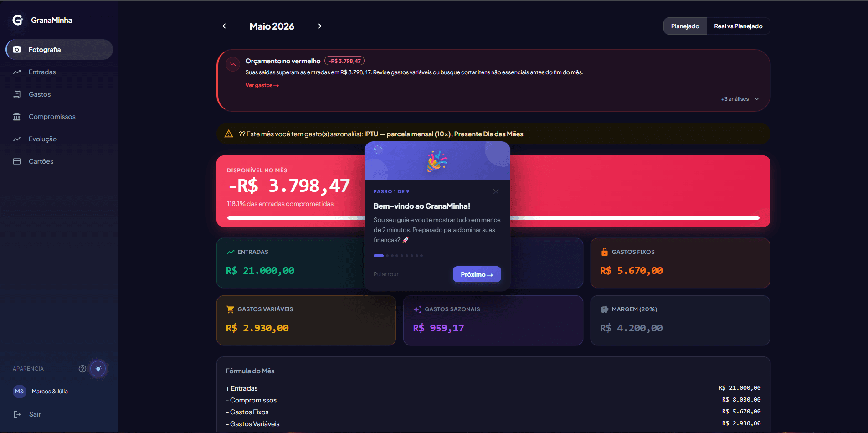The height and width of the screenshot is (433, 868).
Task: Click the Gastos receipt icon in sidebar
Action: (x=17, y=94)
